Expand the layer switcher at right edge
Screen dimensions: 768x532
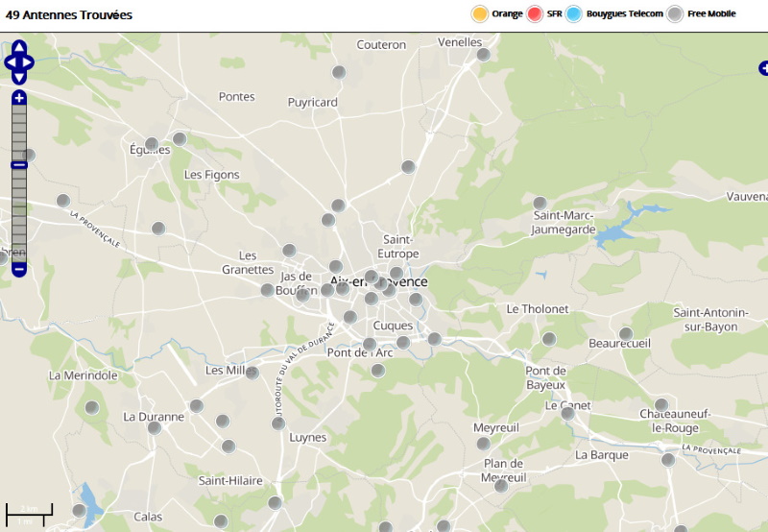764,68
